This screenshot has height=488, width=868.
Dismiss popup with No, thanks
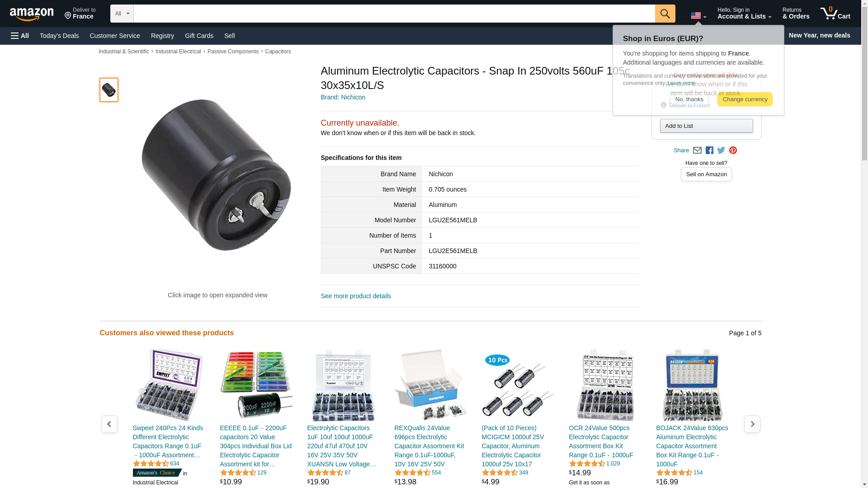[689, 99]
